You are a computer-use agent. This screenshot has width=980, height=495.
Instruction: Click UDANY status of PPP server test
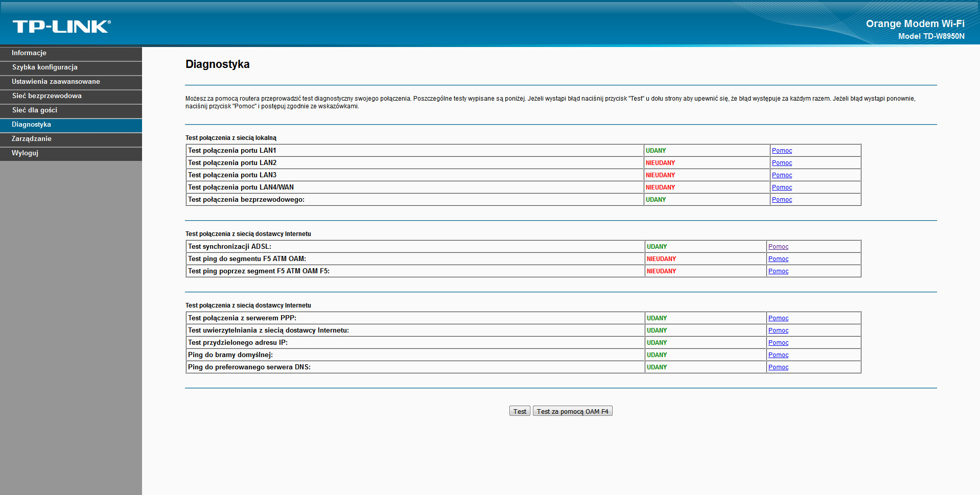click(x=657, y=318)
